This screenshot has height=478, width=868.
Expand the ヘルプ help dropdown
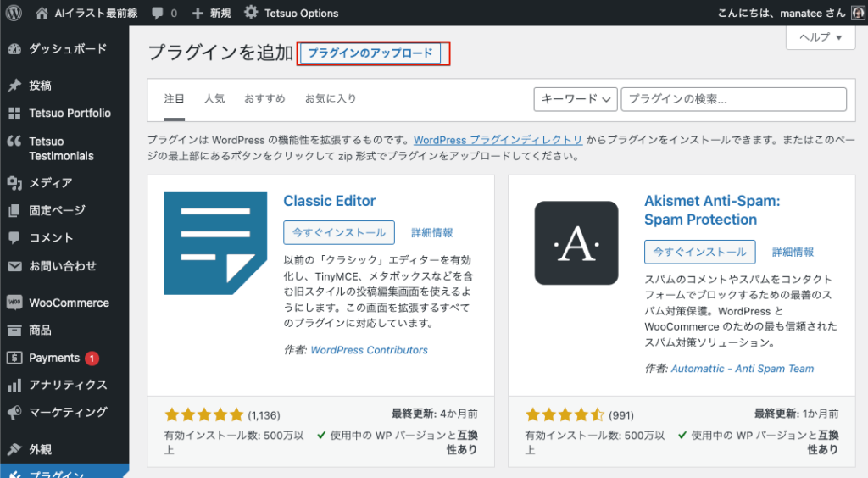(x=821, y=37)
